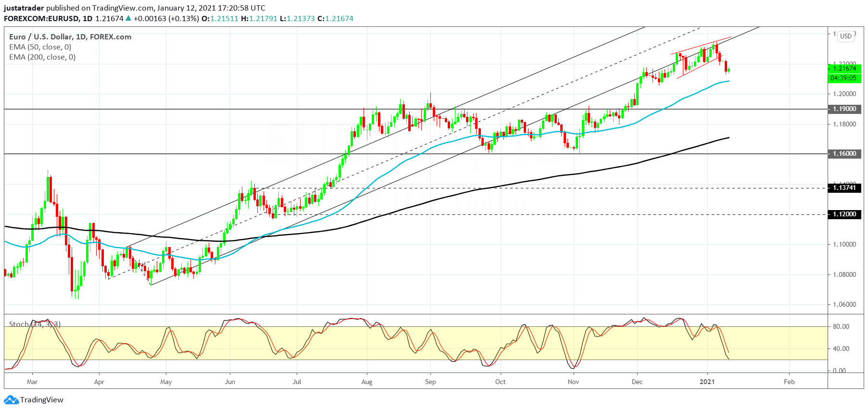Click the Oct label on time axis
868x411 pixels.
coord(501,382)
